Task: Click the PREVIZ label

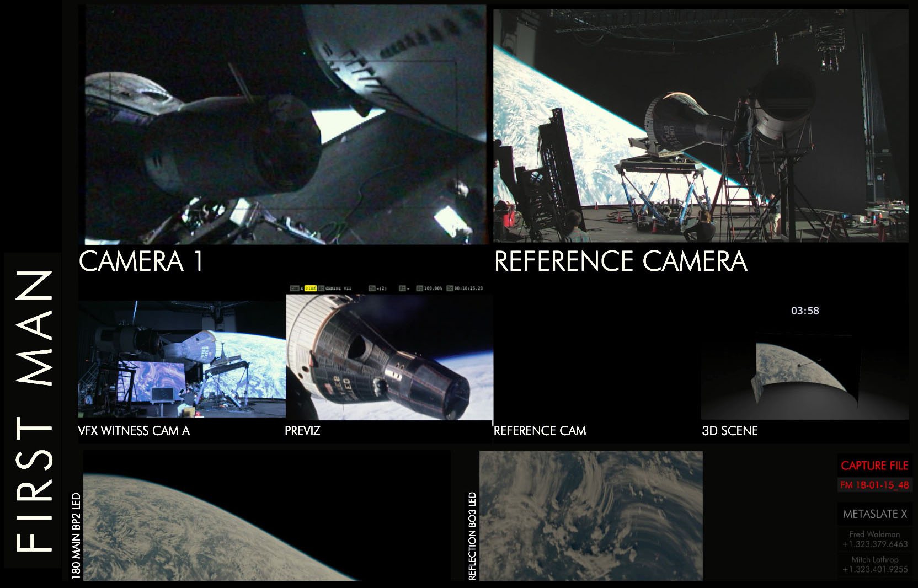Action: [302, 431]
